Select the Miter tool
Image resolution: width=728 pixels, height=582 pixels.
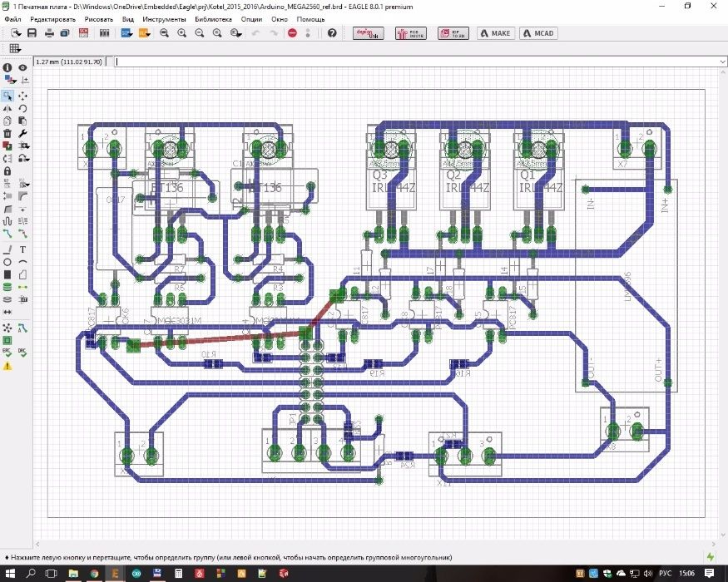tap(22, 196)
